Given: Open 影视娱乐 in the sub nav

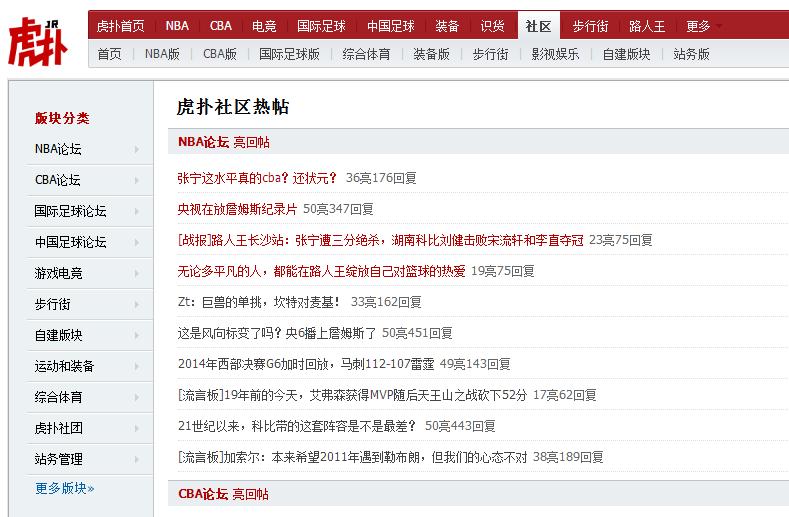Looking at the screenshot, I should (555, 54).
